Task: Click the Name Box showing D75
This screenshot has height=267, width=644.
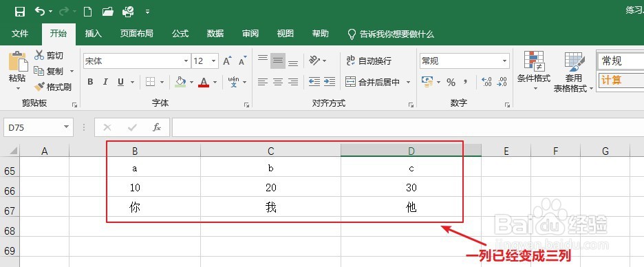Action: (x=39, y=128)
